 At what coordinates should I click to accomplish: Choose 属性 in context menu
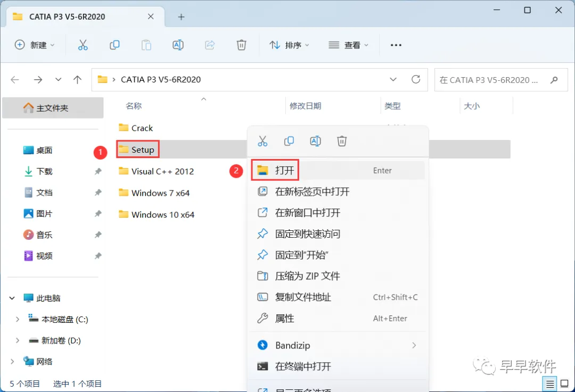point(338,319)
